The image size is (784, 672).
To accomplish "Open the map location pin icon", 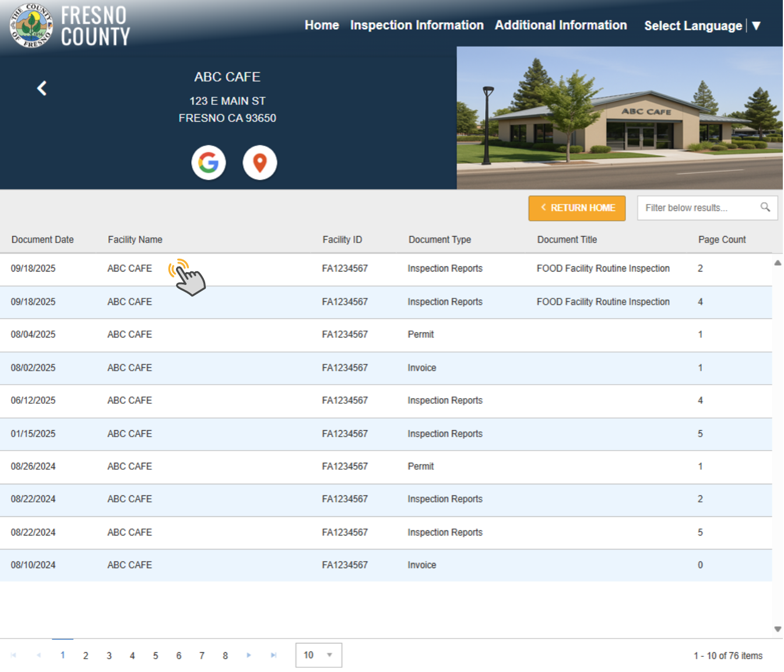I will [x=259, y=163].
